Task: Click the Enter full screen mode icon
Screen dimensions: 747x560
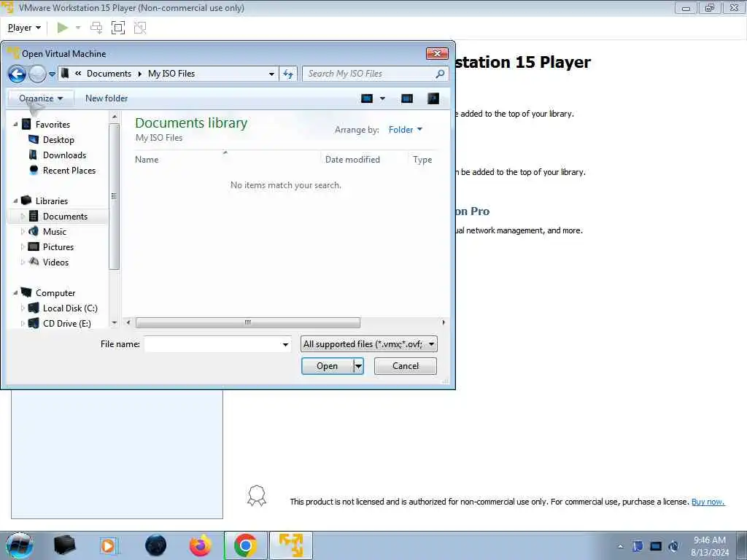Action: [x=117, y=28]
